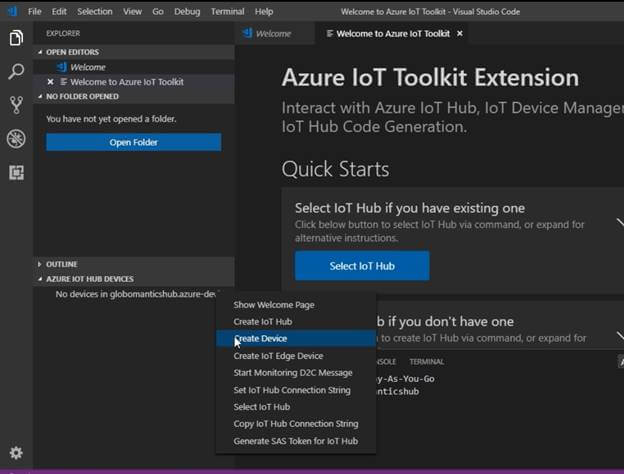Open the Extensions view in activity bar
Image resolution: width=624 pixels, height=474 pixels.
(x=16, y=173)
